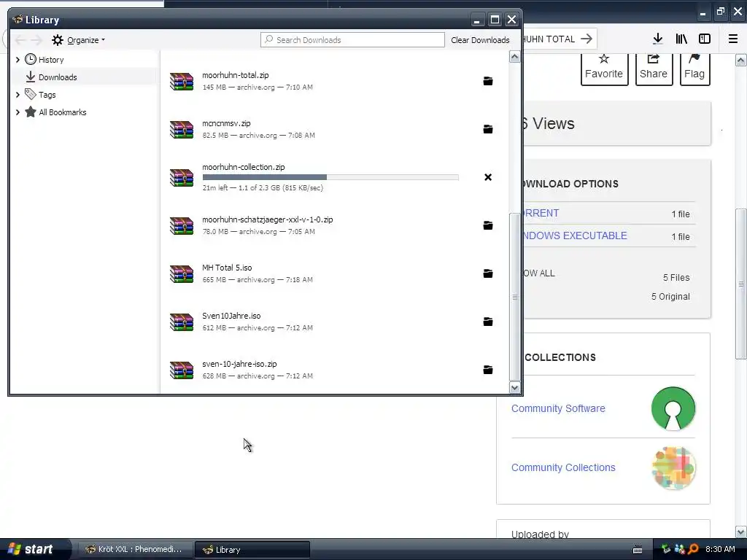Click the go arrow in browser address bar
Image resolution: width=747 pixels, height=560 pixels.
[x=587, y=39]
